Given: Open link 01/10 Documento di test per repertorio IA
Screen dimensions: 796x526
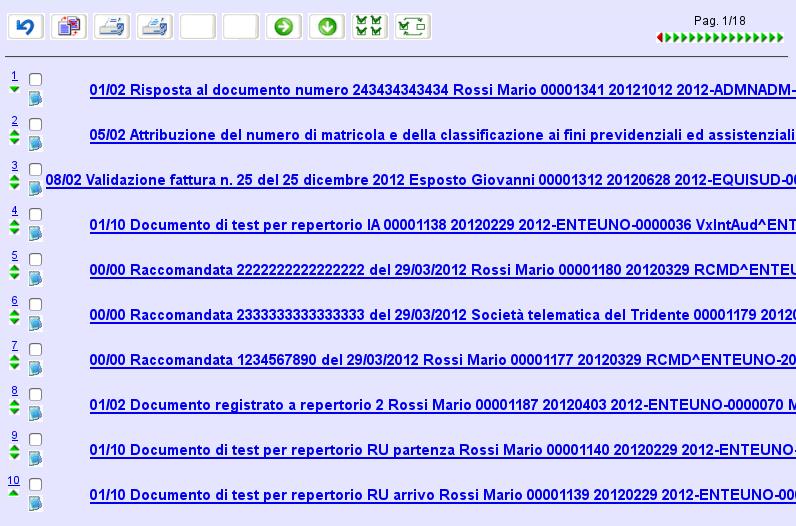Looking at the screenshot, I should coord(443,225).
